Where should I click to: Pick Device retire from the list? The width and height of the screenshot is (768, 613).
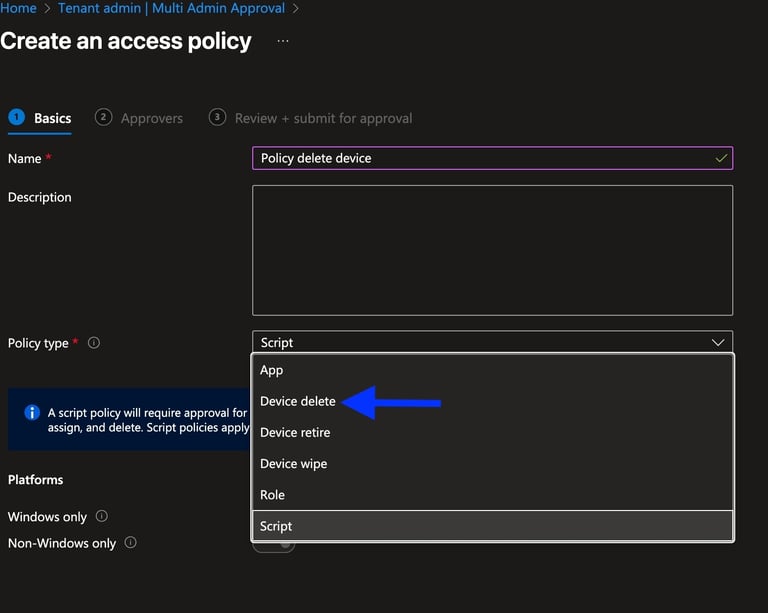point(295,433)
